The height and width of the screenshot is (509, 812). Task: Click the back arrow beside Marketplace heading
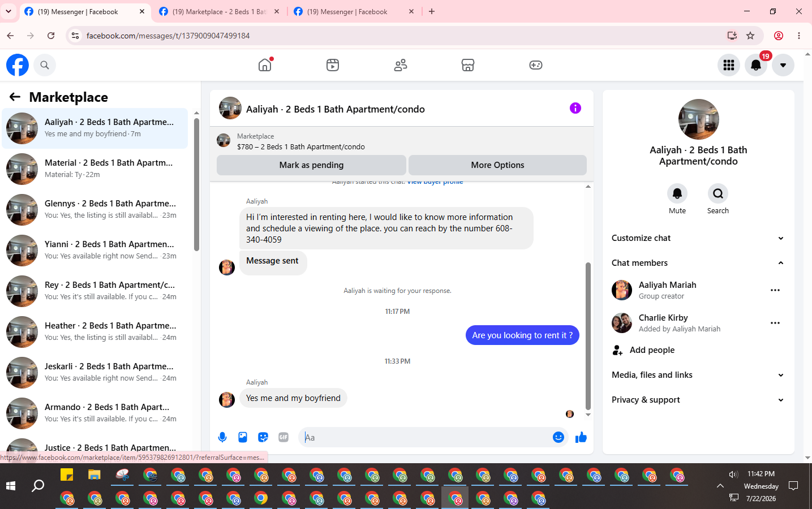point(15,97)
